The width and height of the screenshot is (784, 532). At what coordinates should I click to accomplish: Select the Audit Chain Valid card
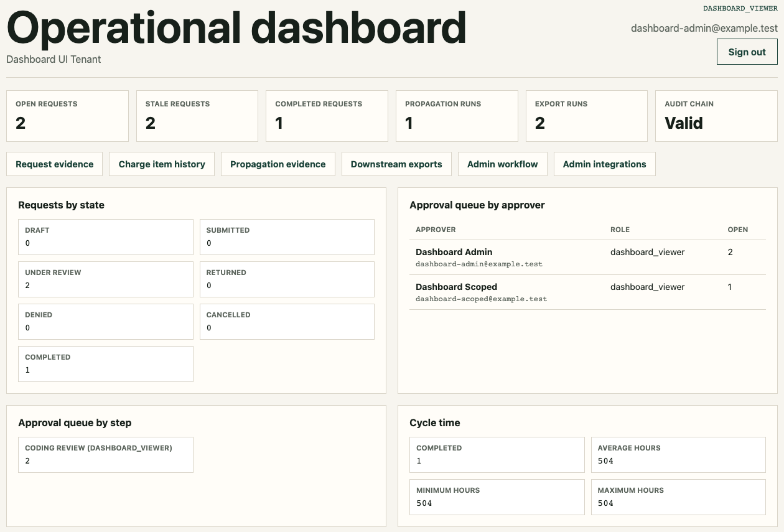pos(716,116)
